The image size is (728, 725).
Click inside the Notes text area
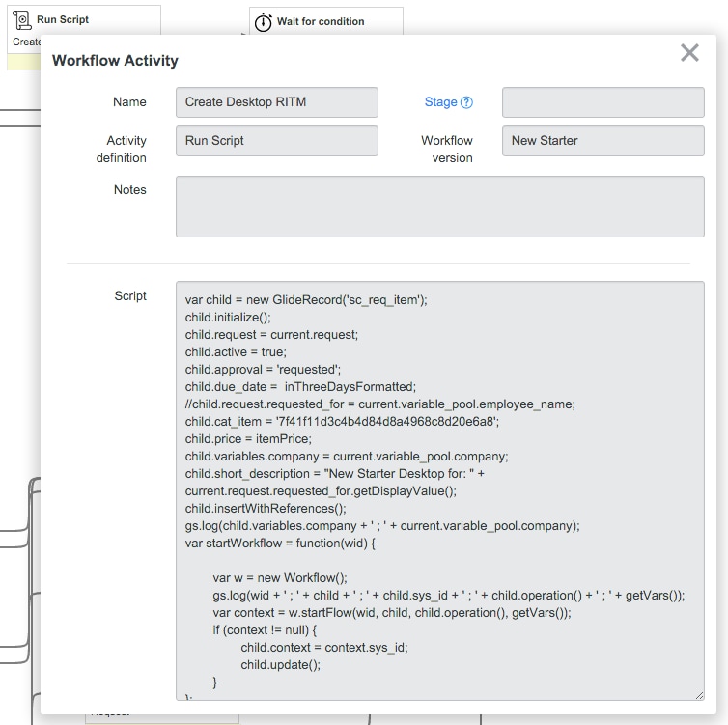coord(439,207)
